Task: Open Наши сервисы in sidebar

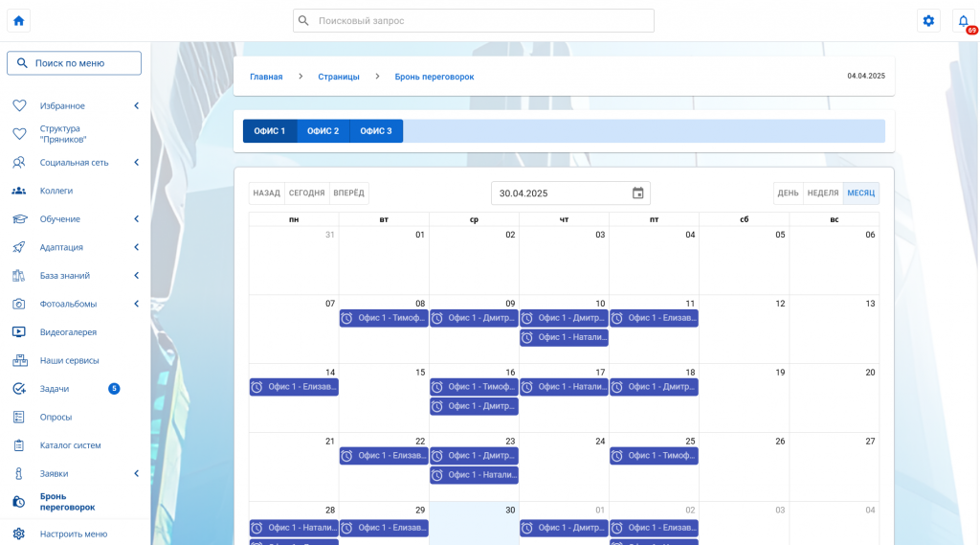Action: [x=69, y=361]
